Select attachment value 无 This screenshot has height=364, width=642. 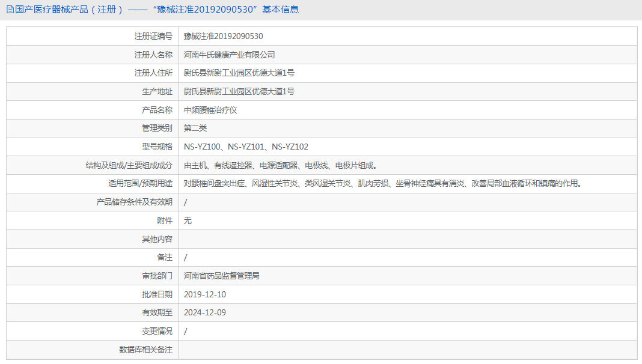point(188,220)
